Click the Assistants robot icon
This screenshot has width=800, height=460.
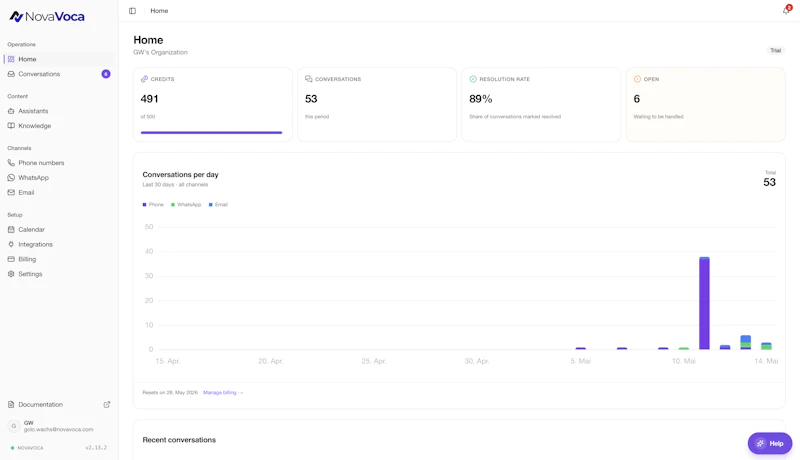pos(11,111)
